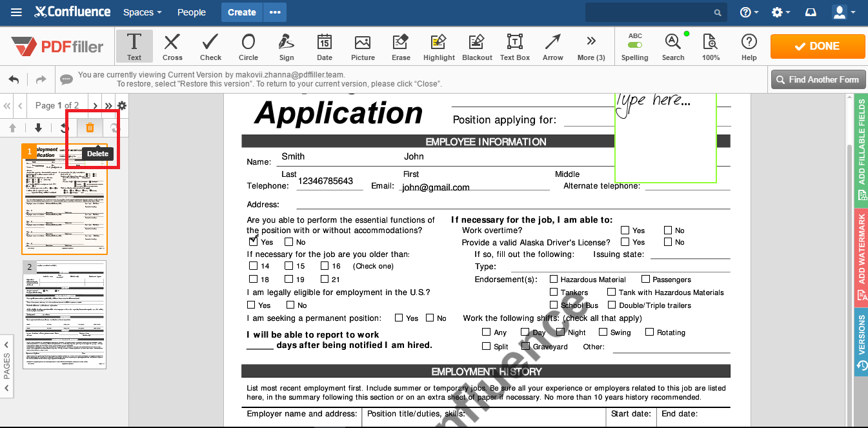
Task: Open pages panel settings gear
Action: 122,105
